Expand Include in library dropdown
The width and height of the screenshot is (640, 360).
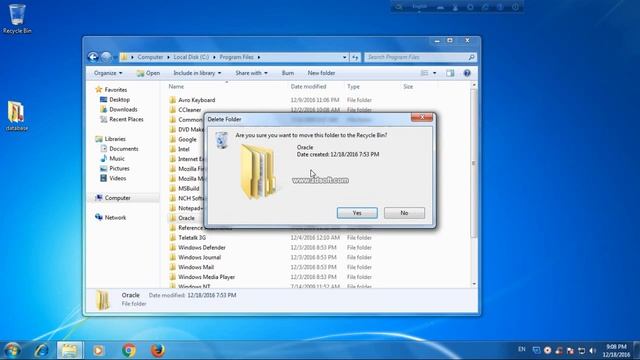coord(197,73)
